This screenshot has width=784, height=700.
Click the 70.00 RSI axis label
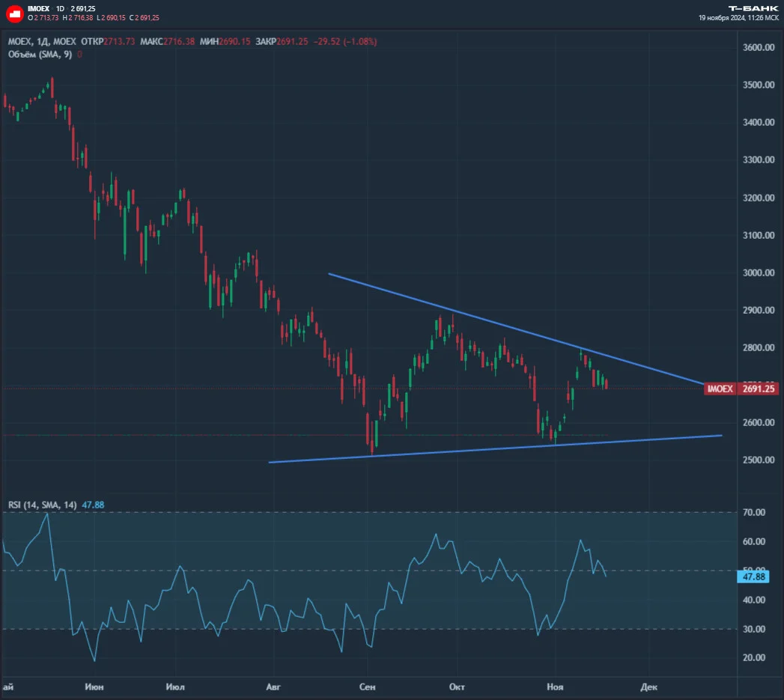pyautogui.click(x=754, y=513)
